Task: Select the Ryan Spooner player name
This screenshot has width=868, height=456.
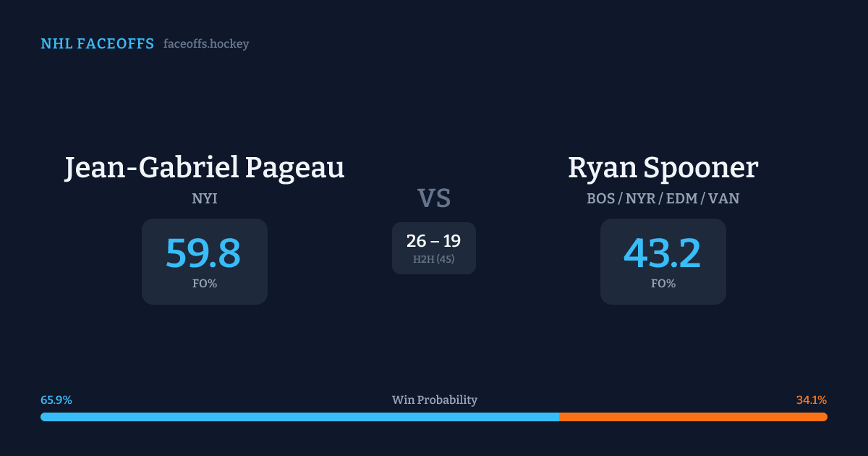Action: click(x=663, y=167)
